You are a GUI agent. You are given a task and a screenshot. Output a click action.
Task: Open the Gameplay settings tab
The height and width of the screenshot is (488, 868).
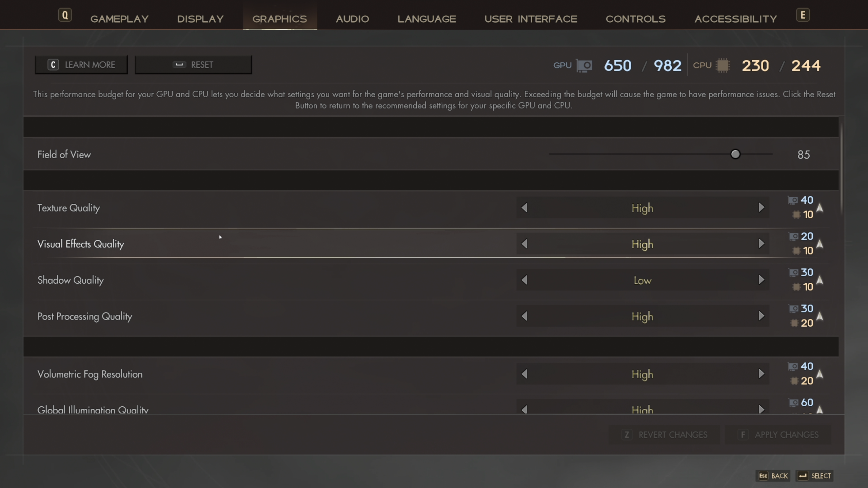click(119, 19)
